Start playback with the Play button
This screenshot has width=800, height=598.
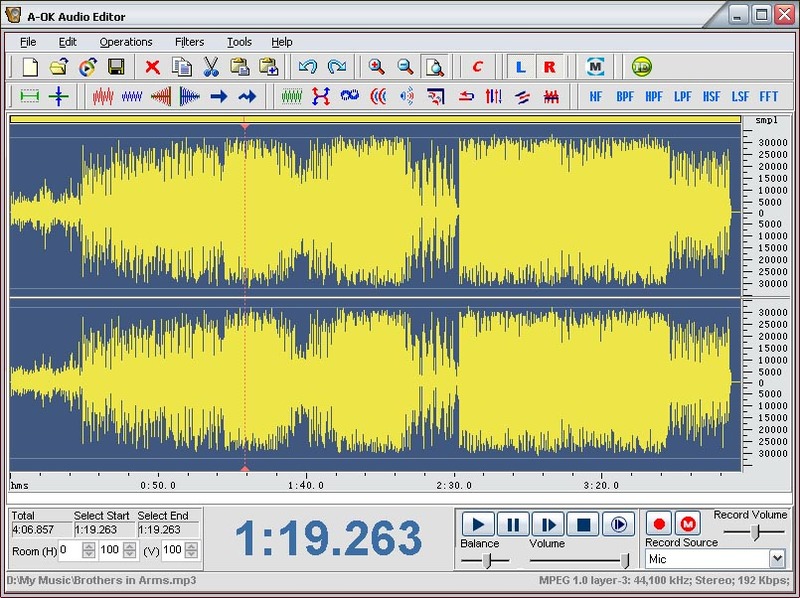point(478,525)
